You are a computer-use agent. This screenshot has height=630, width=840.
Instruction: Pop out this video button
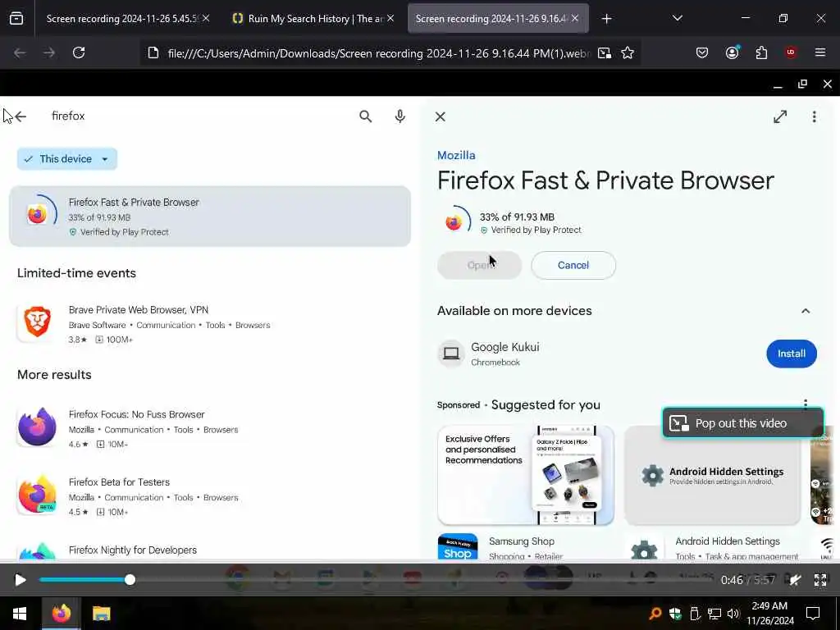[742, 423]
